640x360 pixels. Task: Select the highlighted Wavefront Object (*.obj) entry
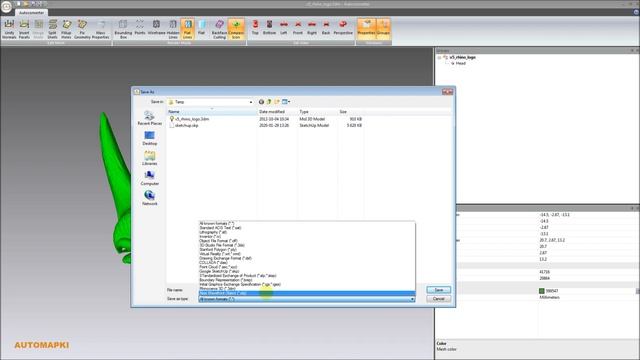(x=307, y=293)
